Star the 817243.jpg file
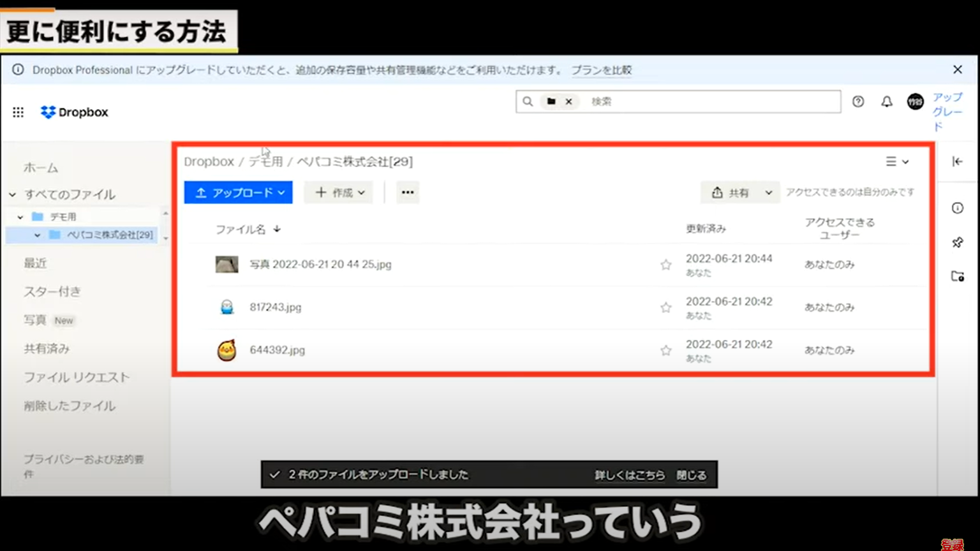This screenshot has height=551, width=980. (x=665, y=307)
